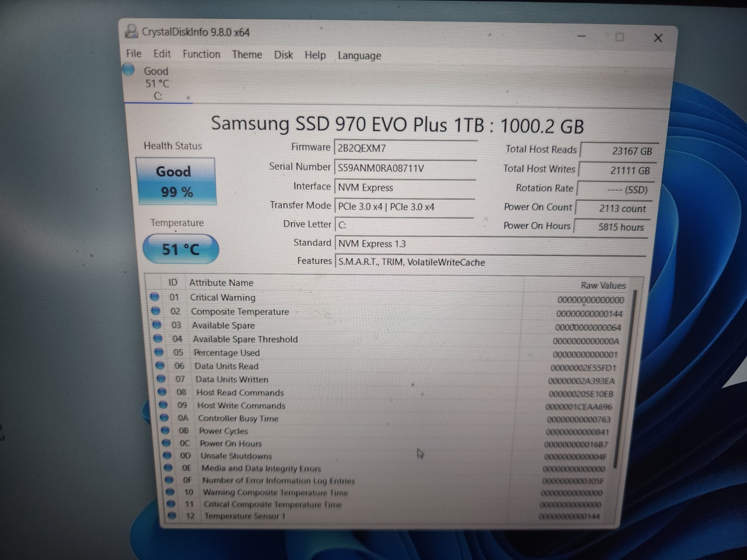Click the Total Host Reads value 23167 GB
This screenshot has height=560, width=747.
618,151
